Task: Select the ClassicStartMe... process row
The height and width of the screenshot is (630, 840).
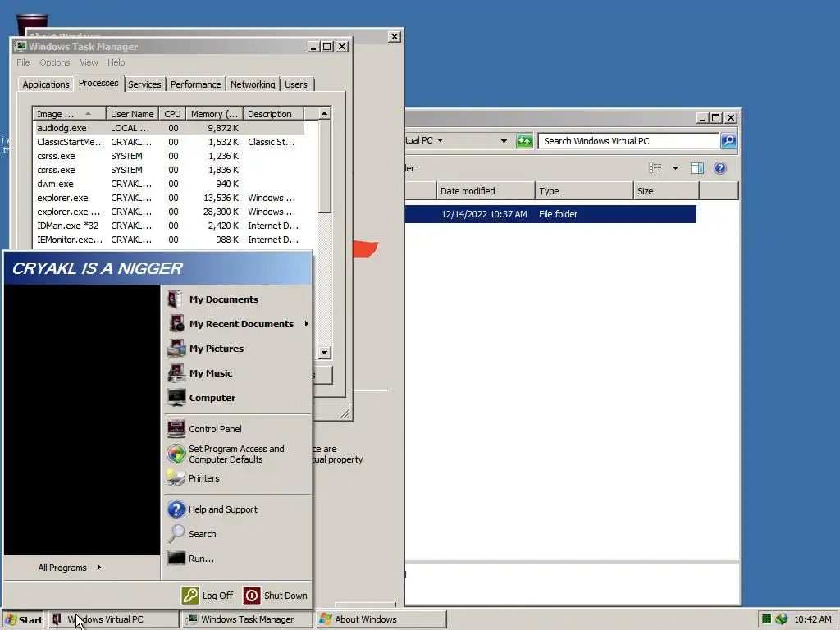Action: pyautogui.click(x=169, y=142)
